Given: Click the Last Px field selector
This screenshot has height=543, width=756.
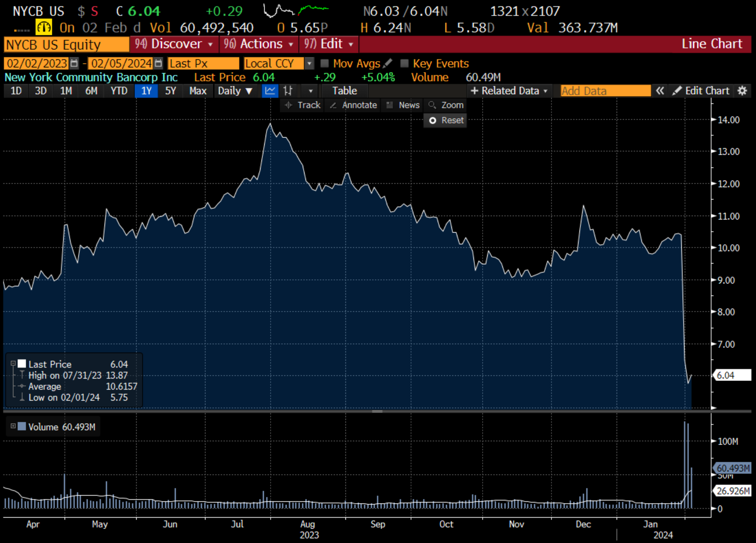Looking at the screenshot, I should tap(203, 63).
